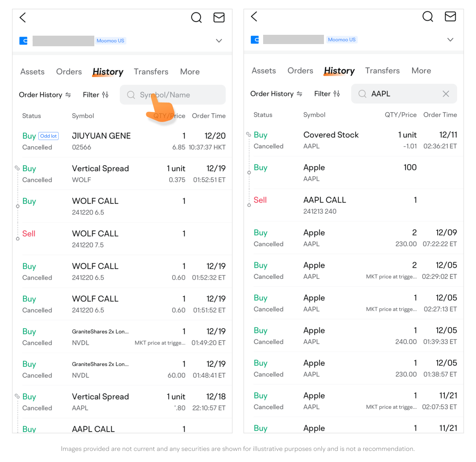The image size is (476, 462).
Task: Open search magnifier icon in right panel
Action: click(428, 17)
